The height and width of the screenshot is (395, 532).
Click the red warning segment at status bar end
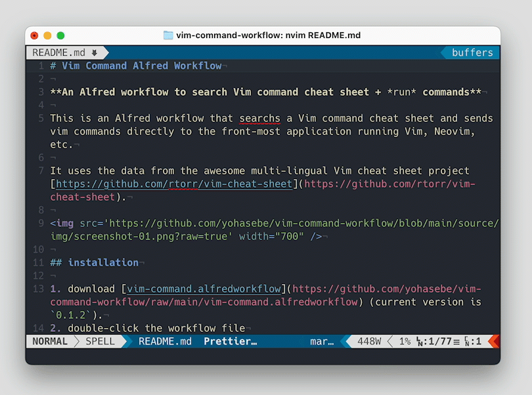point(495,341)
